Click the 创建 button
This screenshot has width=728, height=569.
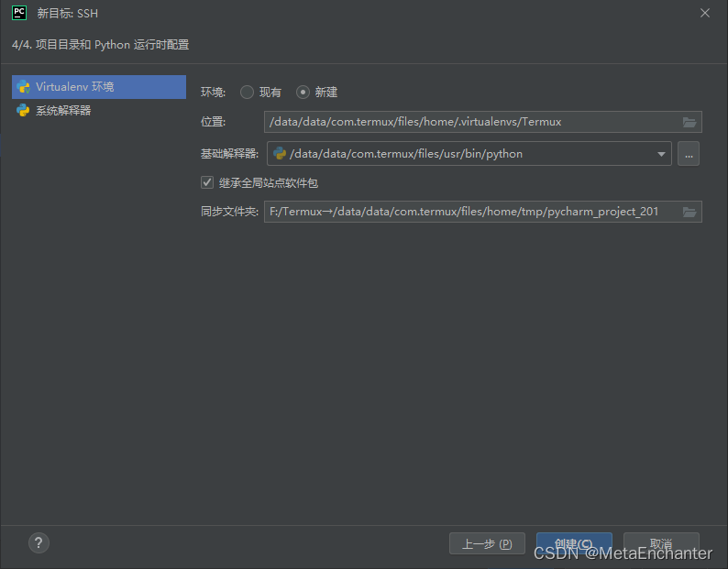[574, 543]
